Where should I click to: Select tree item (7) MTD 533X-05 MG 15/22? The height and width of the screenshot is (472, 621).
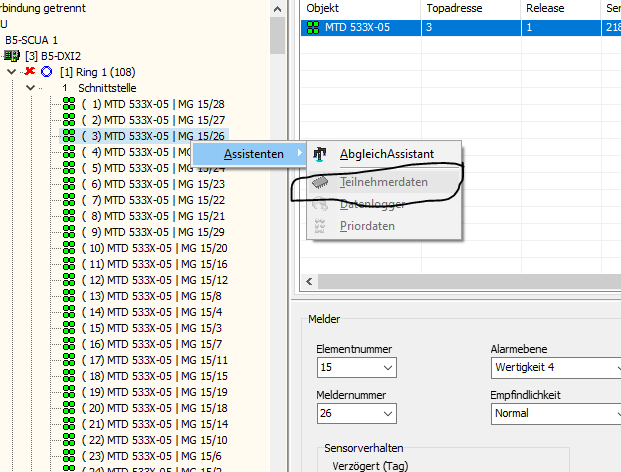click(153, 200)
